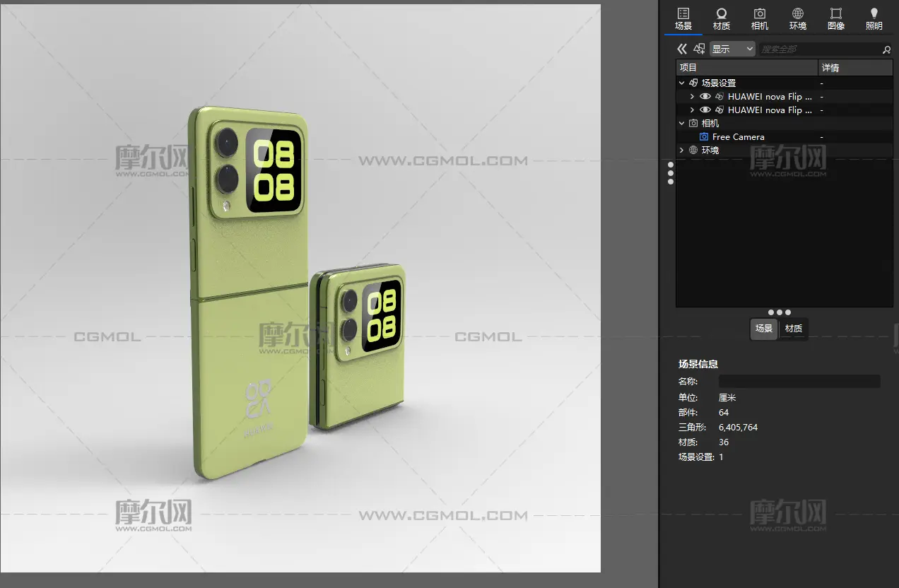Select the Free Camera tree item
899x588 pixels.
pyautogui.click(x=738, y=137)
